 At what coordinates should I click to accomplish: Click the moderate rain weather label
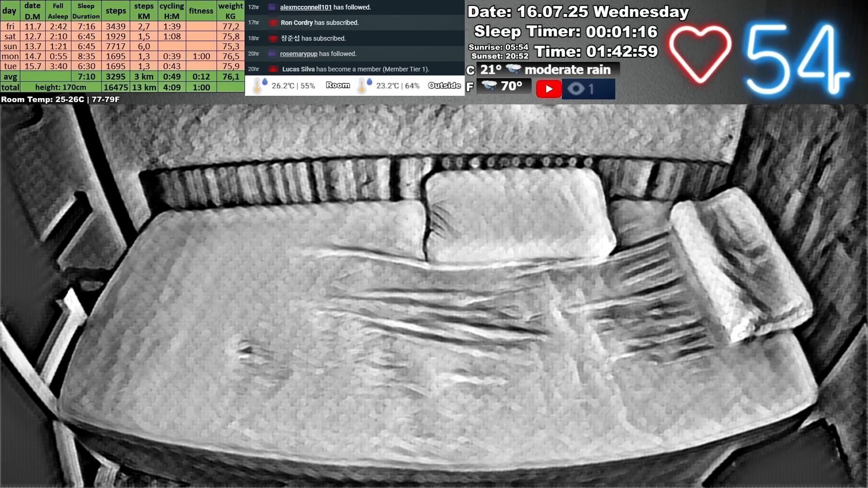[x=567, y=70]
